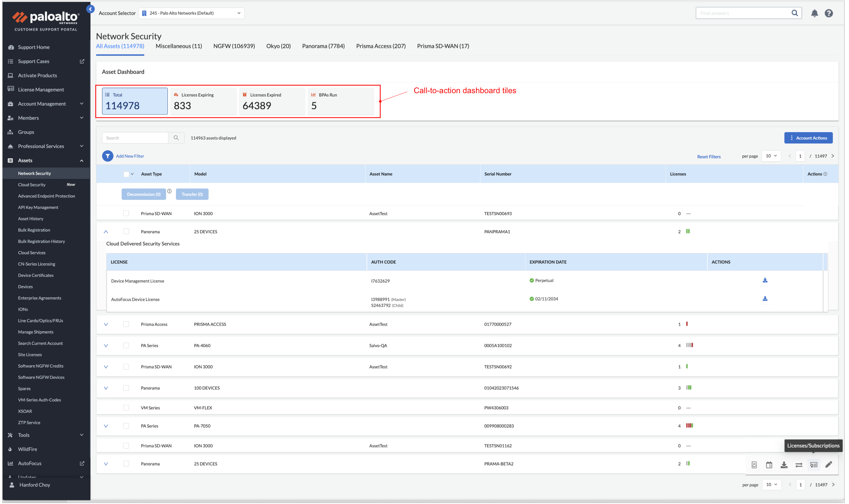
Task: Click the blue Add New Filter funnel icon
Action: [108, 156]
